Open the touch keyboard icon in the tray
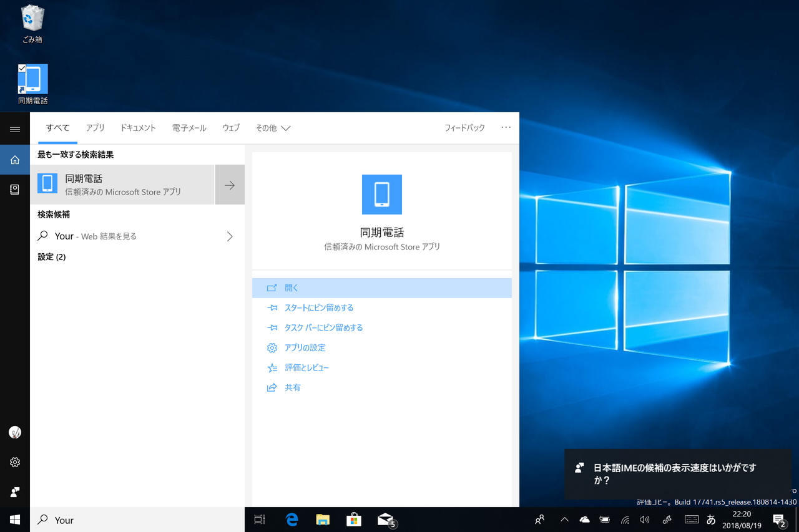 click(691, 519)
